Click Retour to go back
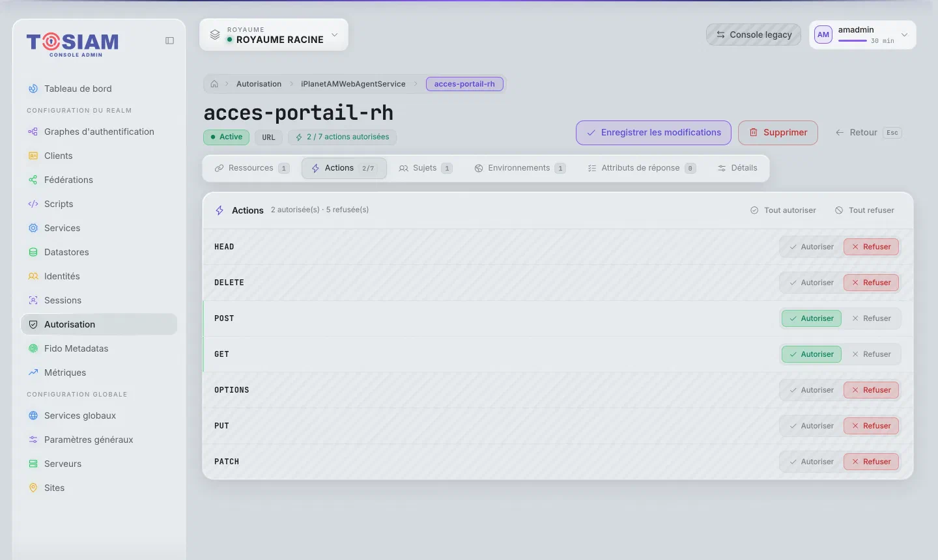Screen dimensions: 938x560 868,132
